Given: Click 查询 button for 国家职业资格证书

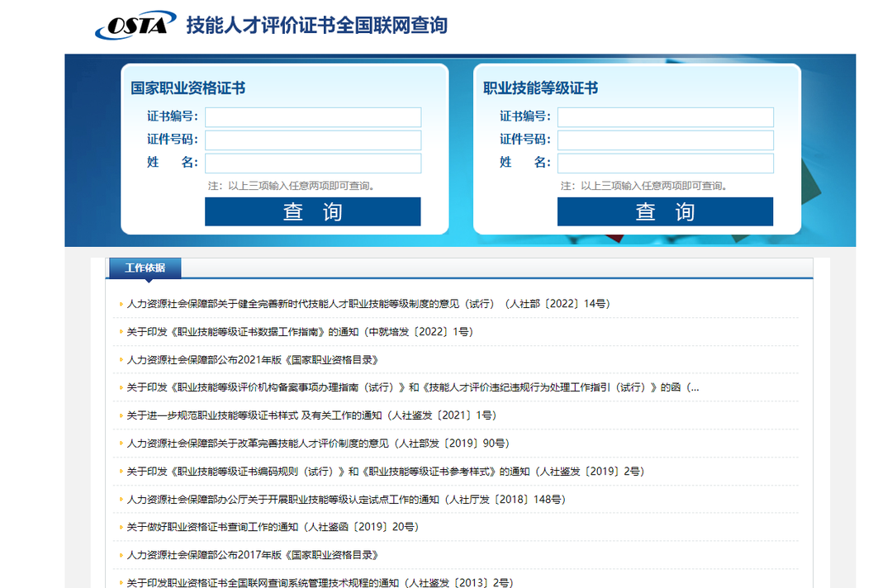Looking at the screenshot, I should (313, 211).
